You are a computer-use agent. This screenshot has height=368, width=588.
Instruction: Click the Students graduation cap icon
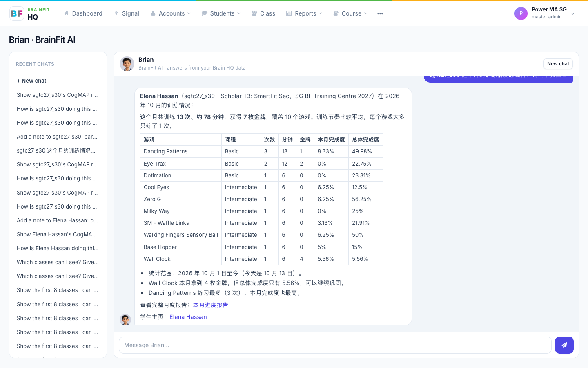(x=205, y=13)
